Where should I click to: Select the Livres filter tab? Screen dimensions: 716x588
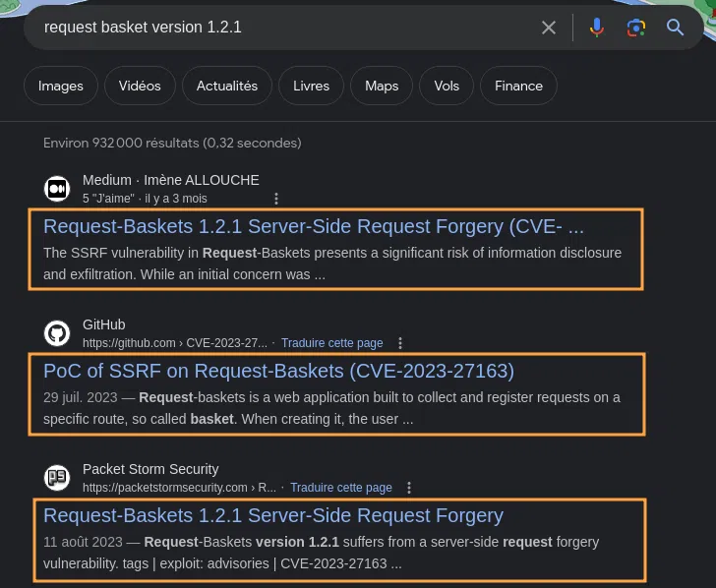pyautogui.click(x=311, y=86)
